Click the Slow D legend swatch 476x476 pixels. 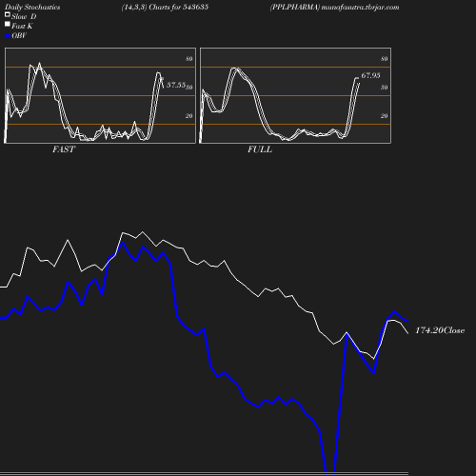(x=8, y=14)
